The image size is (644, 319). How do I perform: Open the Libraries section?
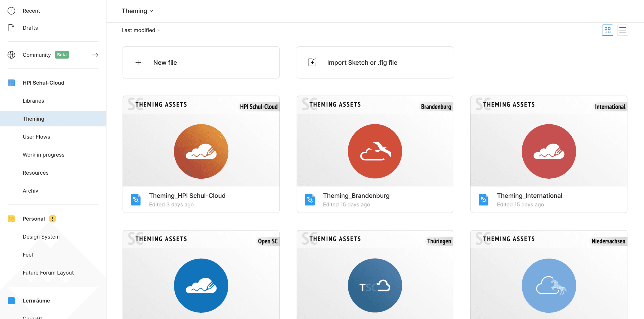click(33, 101)
